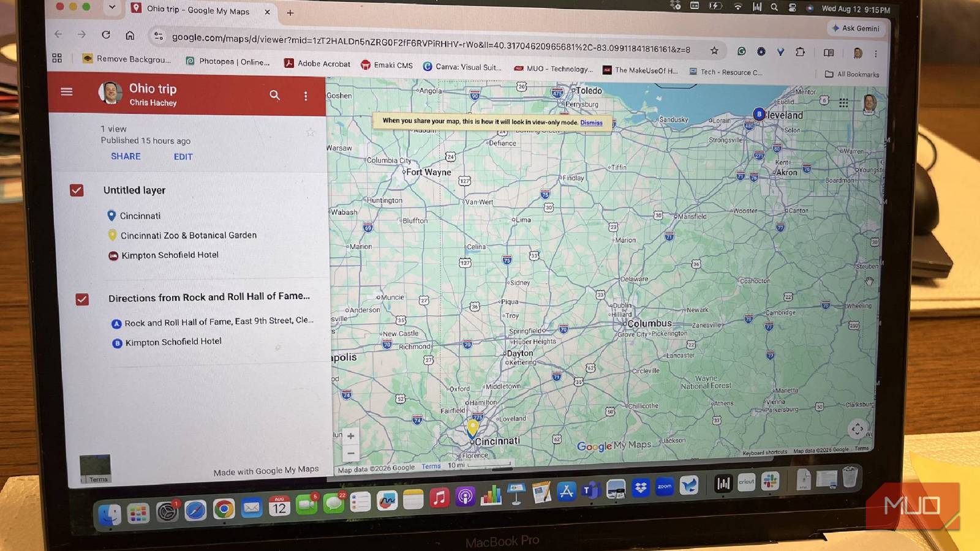Open the Chrome profile avatar

(858, 53)
